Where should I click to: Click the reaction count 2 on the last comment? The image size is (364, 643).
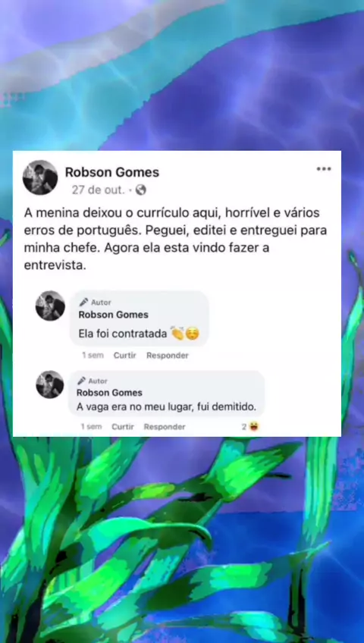[244, 427]
